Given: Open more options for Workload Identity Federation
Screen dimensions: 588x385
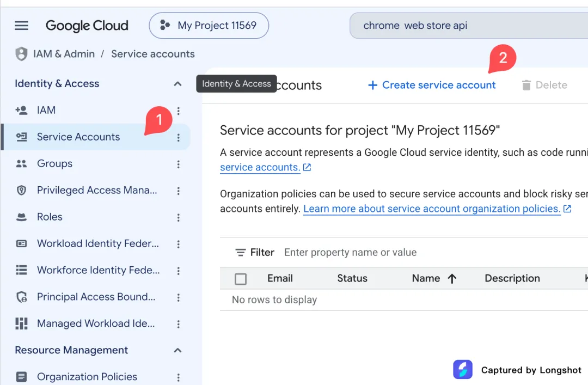Looking at the screenshot, I should [179, 244].
